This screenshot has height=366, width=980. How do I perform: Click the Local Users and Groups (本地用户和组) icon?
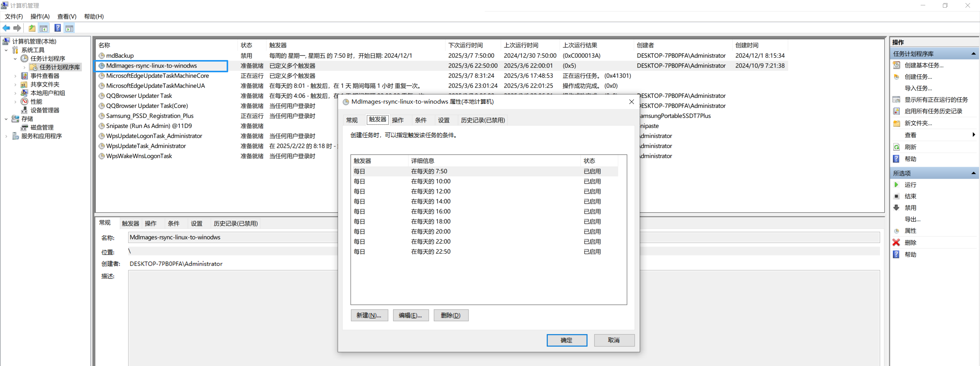click(x=24, y=93)
